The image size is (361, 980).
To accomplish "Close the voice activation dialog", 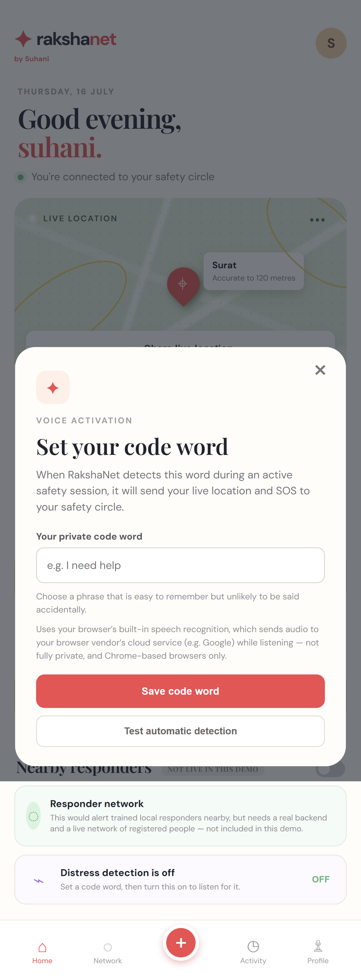I will pyautogui.click(x=320, y=370).
